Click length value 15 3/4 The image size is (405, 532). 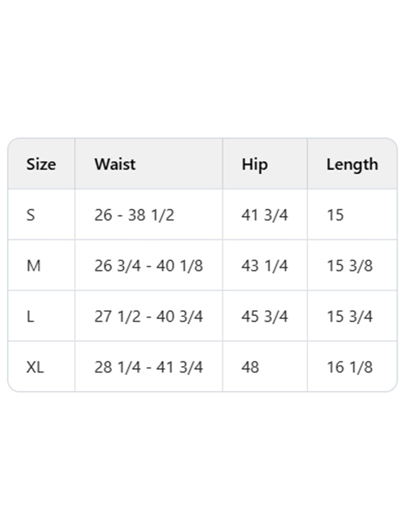pos(350,316)
